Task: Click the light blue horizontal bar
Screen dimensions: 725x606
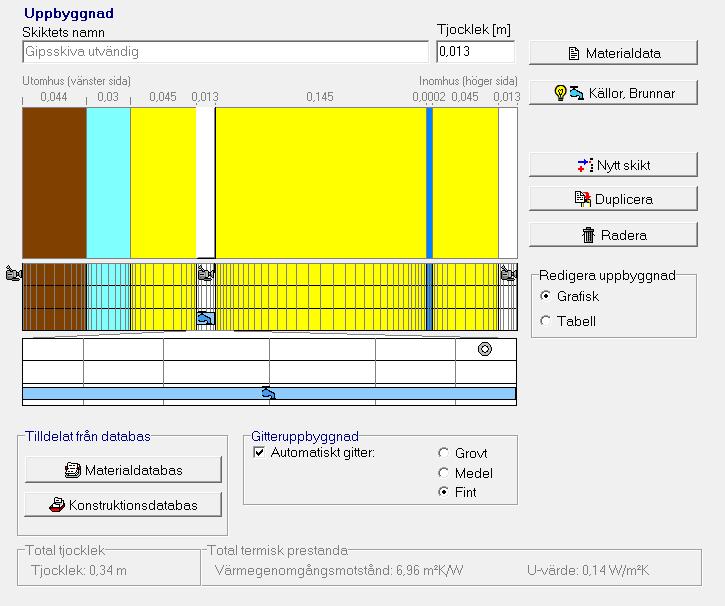Action: 269,393
